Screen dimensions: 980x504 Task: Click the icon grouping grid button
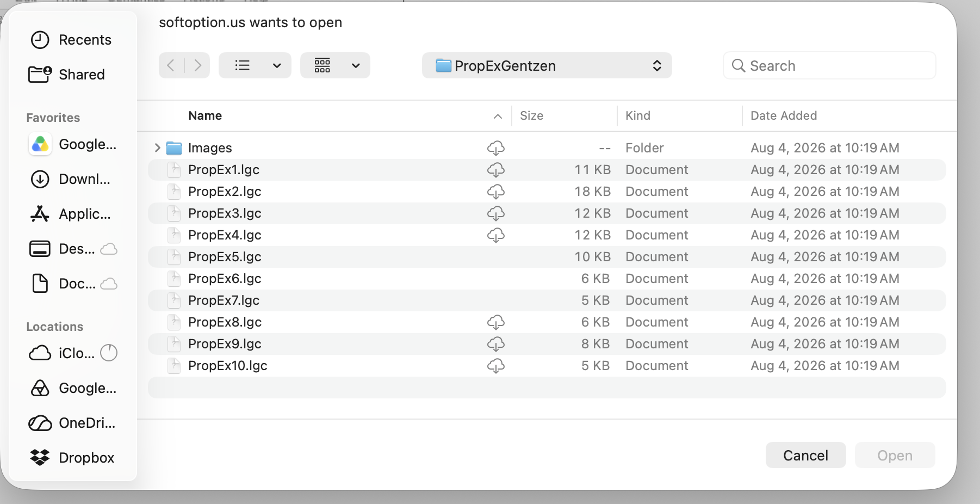[x=322, y=65]
